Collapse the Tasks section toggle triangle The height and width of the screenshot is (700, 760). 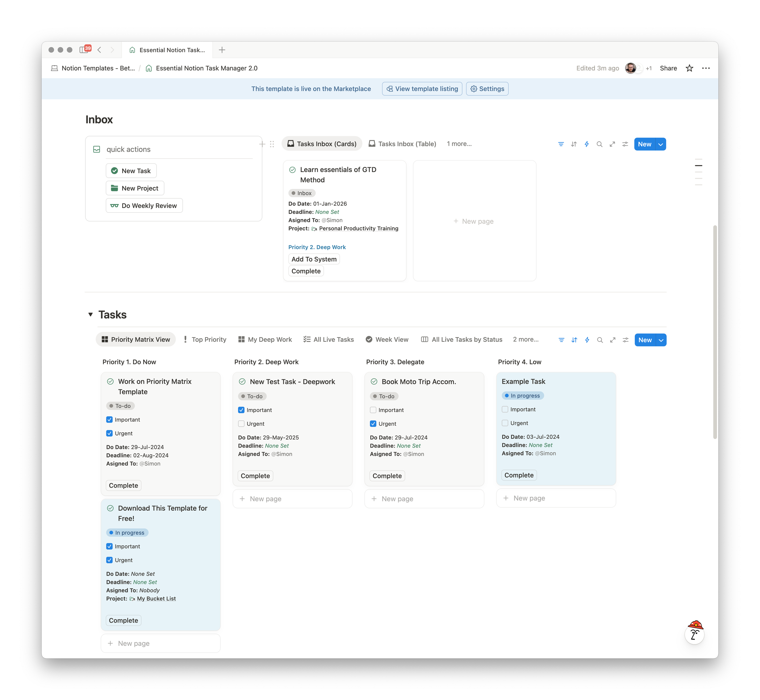pos(91,314)
